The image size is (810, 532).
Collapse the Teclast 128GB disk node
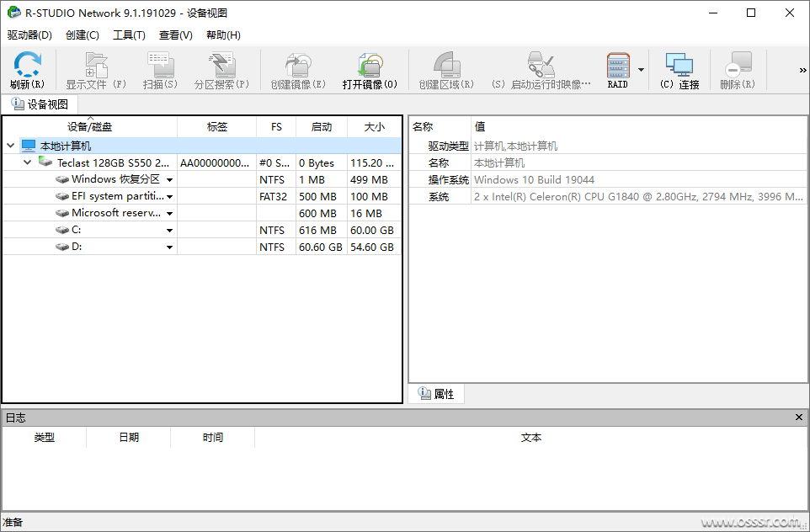[28, 162]
